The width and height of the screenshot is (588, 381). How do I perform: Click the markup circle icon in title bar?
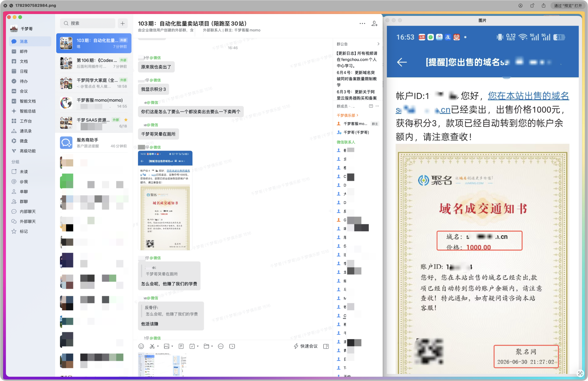pos(520,6)
